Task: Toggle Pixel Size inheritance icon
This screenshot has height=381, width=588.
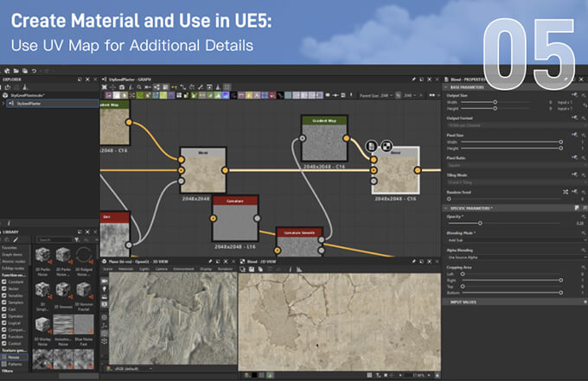Action: 574,135
